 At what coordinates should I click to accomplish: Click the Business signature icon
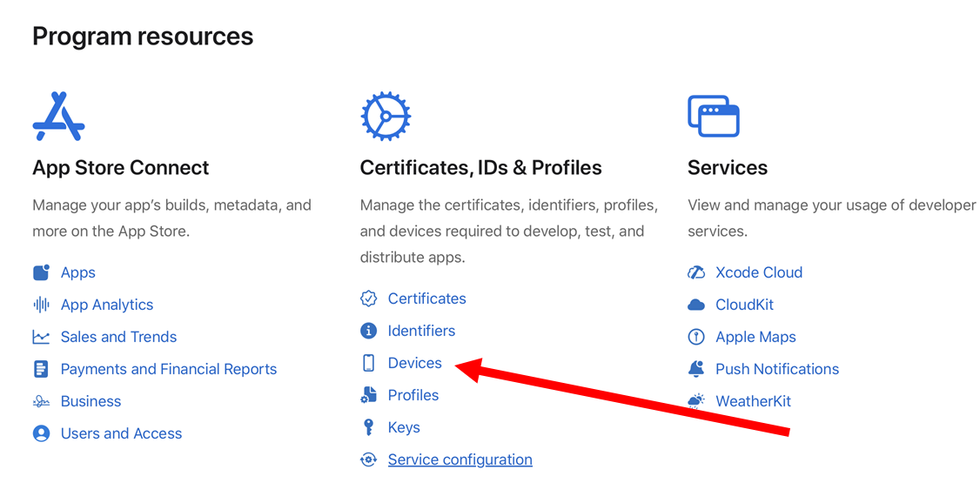click(41, 402)
